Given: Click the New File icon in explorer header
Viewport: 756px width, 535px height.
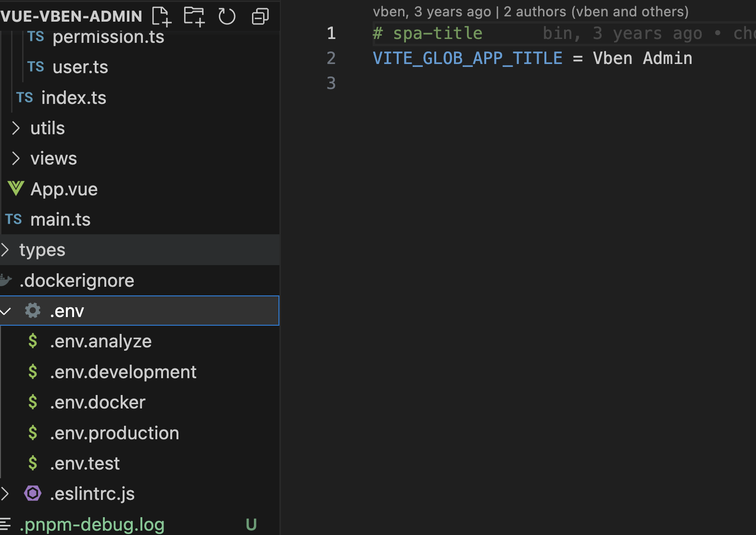Looking at the screenshot, I should click(161, 16).
